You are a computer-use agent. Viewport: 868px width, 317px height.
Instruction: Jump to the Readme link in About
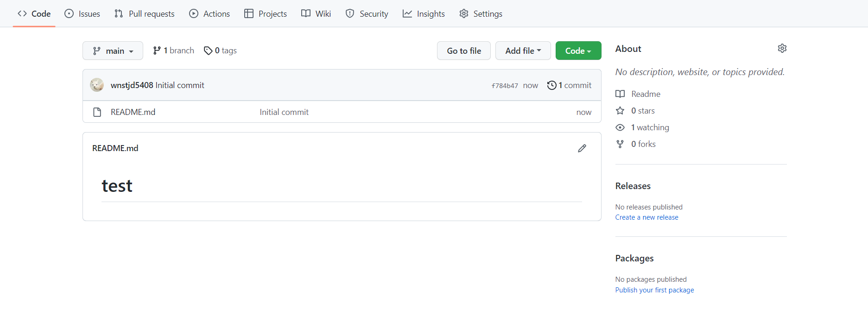(638, 94)
